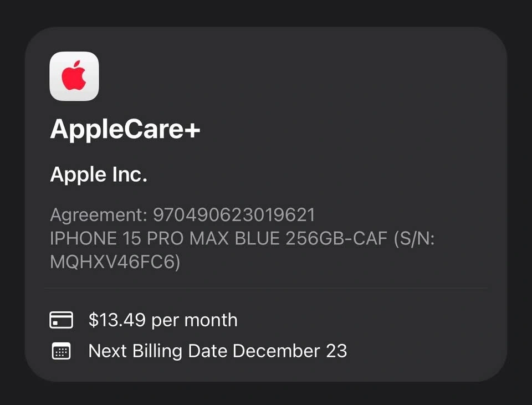Screen dimensions: 532x405
Task: Select the Apple Inc. provider name
Action: click(x=99, y=175)
